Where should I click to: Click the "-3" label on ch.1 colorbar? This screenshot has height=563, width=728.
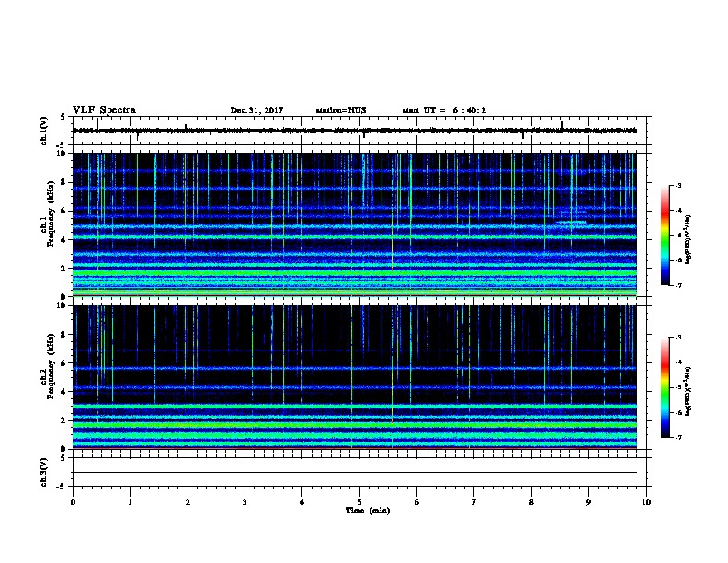click(x=677, y=186)
